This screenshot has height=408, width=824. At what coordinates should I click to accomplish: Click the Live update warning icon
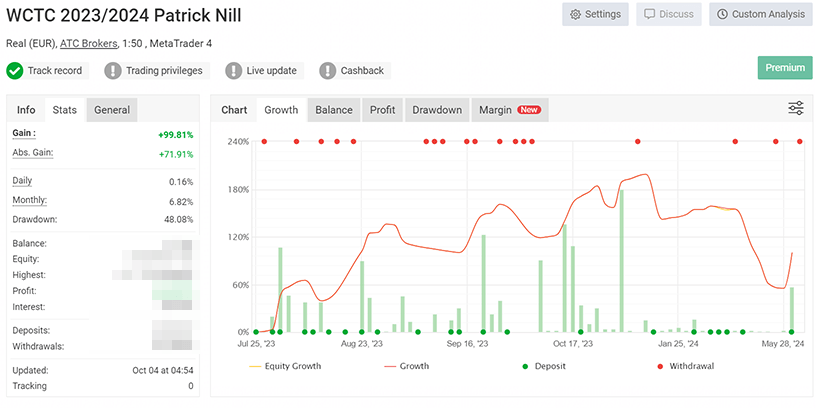pos(234,71)
